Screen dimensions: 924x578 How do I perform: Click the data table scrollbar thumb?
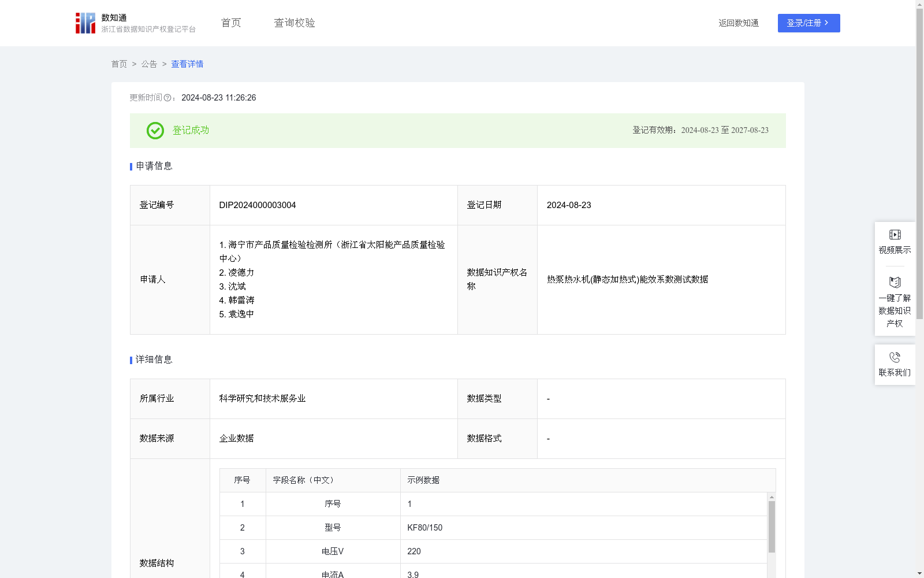(x=772, y=527)
